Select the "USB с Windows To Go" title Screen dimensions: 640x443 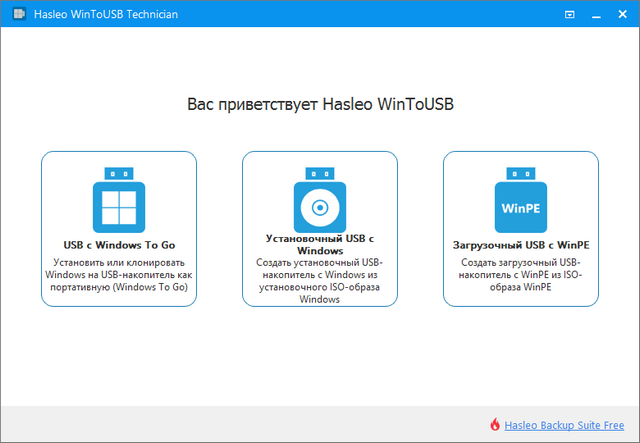(119, 245)
